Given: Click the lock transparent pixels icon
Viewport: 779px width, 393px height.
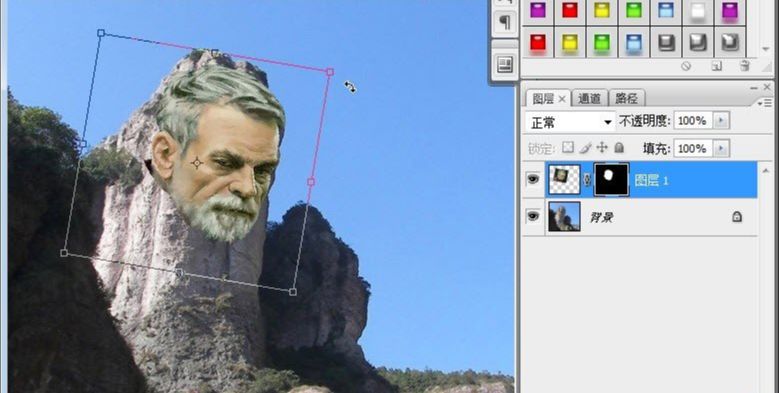Looking at the screenshot, I should pos(568,148).
